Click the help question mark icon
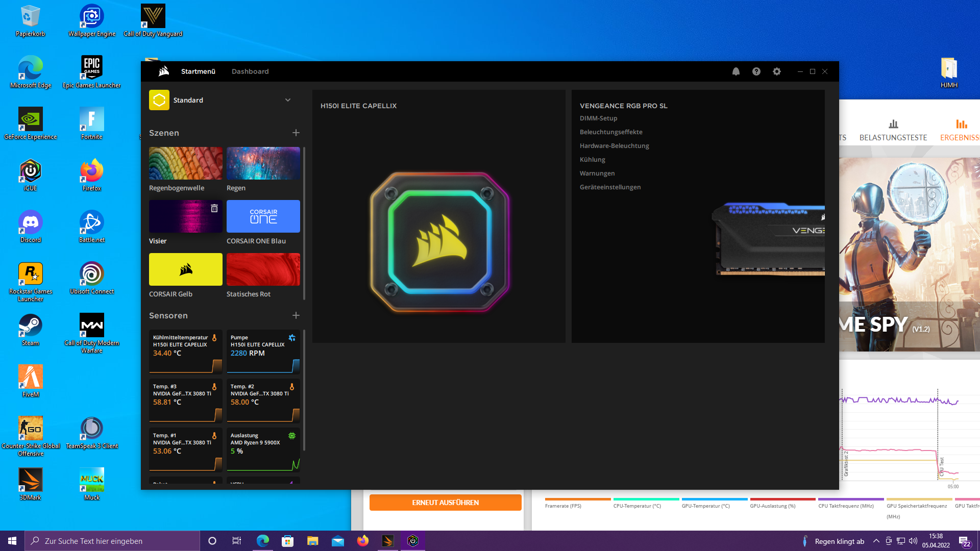980x551 pixels. (x=756, y=71)
